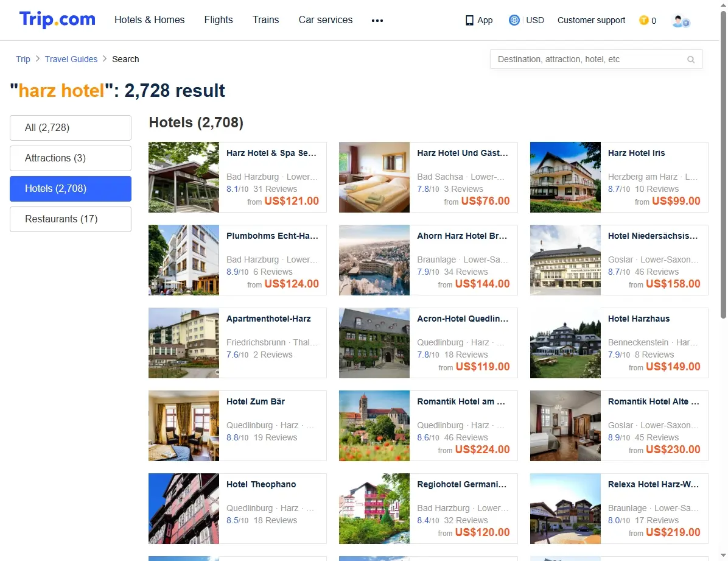Click the search magnifier icon
This screenshot has width=728, height=561.
[691, 60]
